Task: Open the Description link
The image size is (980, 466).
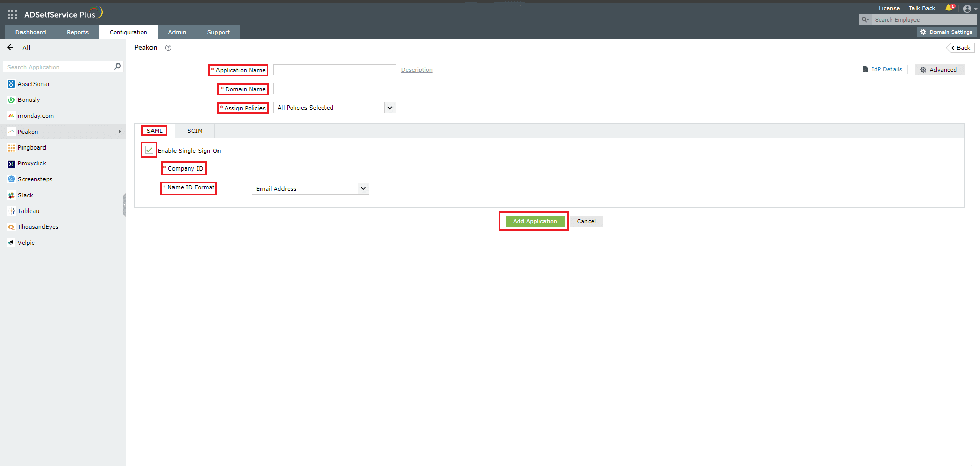Action: [417, 70]
